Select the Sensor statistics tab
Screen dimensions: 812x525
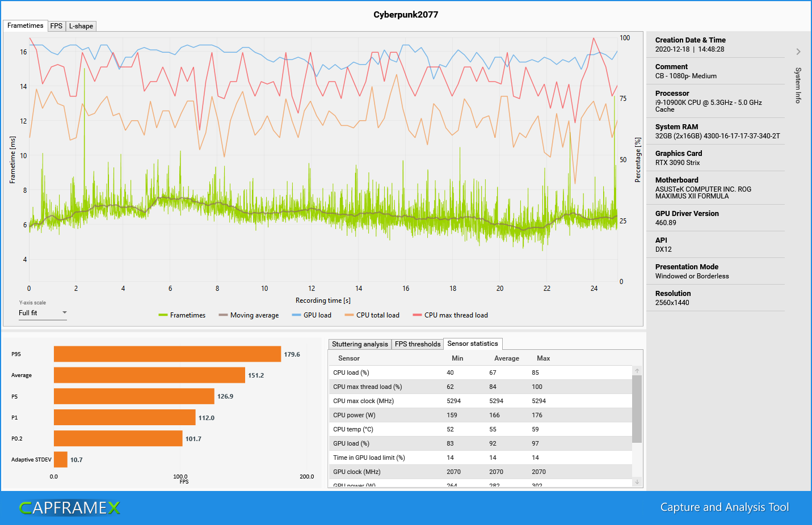[473, 344]
